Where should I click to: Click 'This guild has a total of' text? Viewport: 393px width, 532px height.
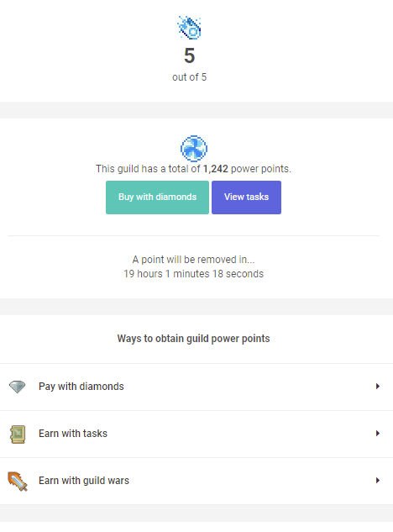pyautogui.click(x=148, y=169)
